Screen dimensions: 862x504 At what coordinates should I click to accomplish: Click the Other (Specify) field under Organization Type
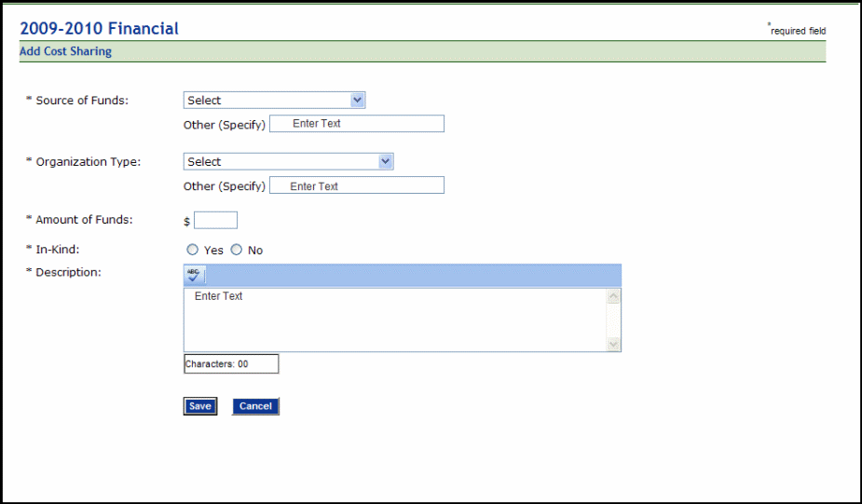[356, 186]
